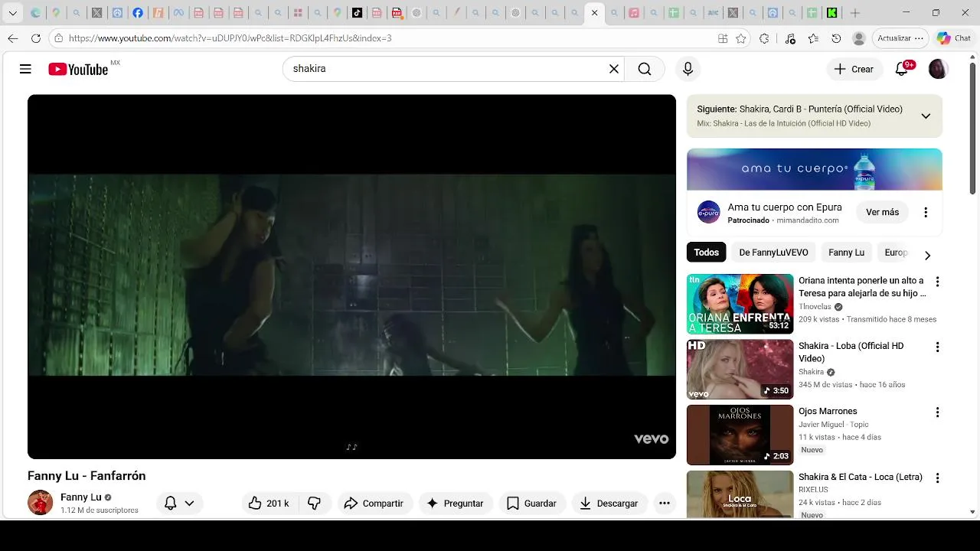
Task: Click Siguiente: Shakira, Cardi B - Puntería text
Action: coord(799,109)
